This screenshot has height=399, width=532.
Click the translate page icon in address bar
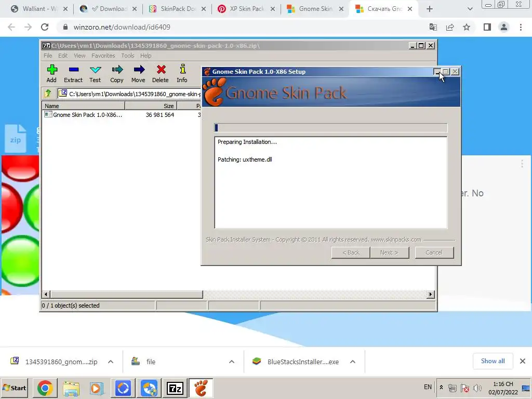[433, 27]
